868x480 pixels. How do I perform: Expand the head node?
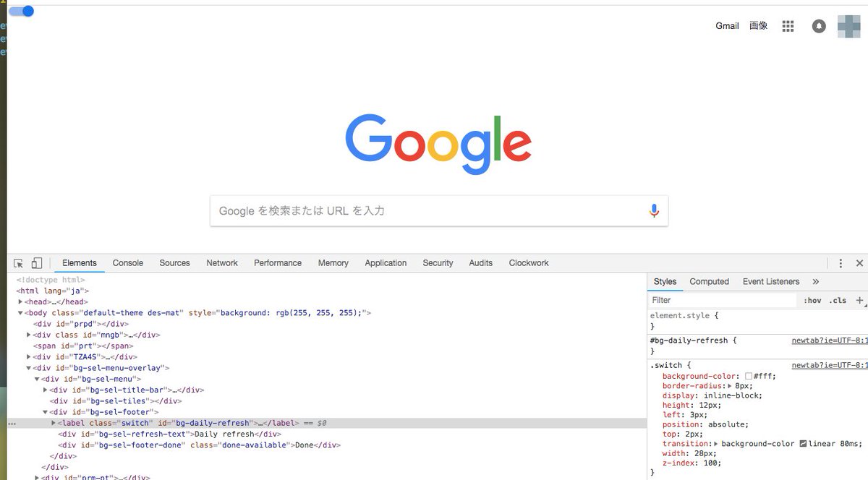[x=21, y=302]
